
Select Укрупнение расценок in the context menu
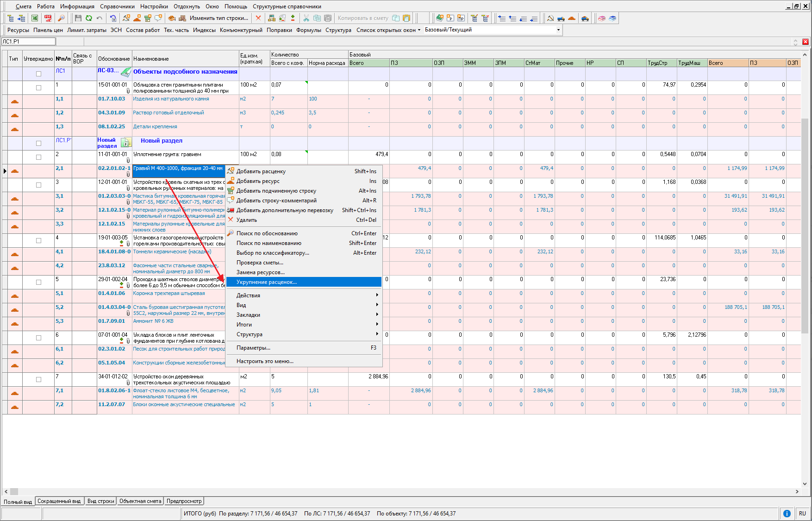pos(267,282)
